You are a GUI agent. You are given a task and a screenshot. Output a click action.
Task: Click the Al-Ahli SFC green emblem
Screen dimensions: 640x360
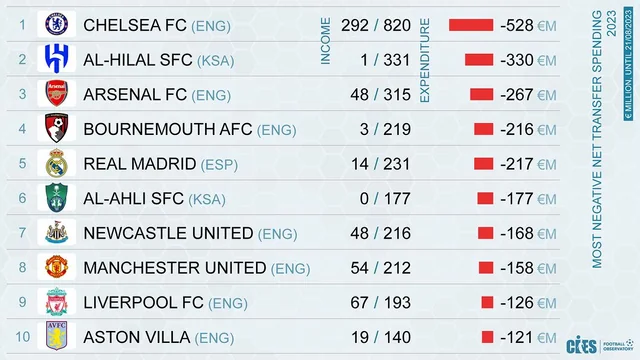(56, 198)
